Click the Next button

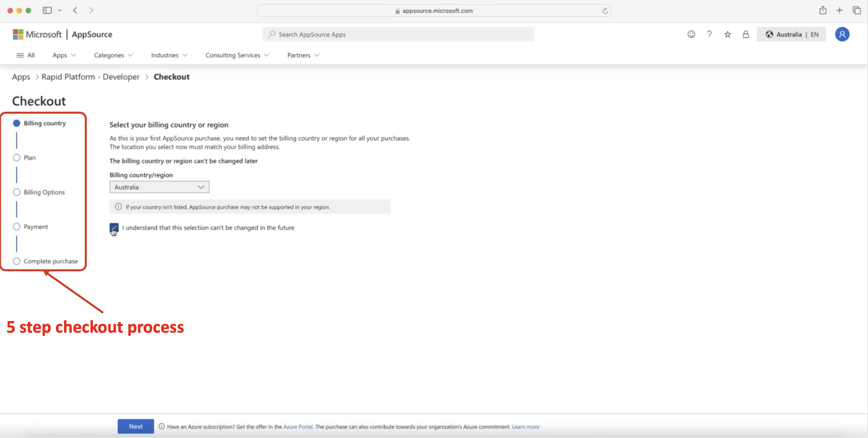[x=136, y=426]
